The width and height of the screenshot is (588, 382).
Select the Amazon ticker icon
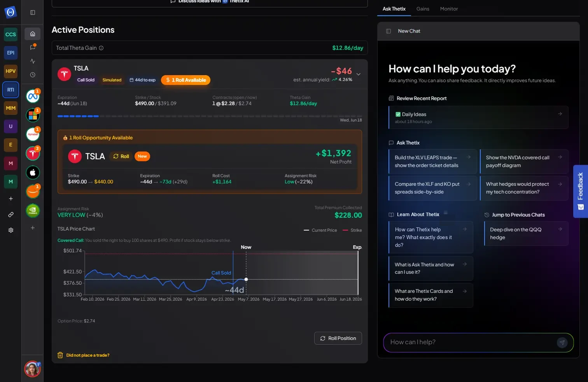click(x=33, y=192)
